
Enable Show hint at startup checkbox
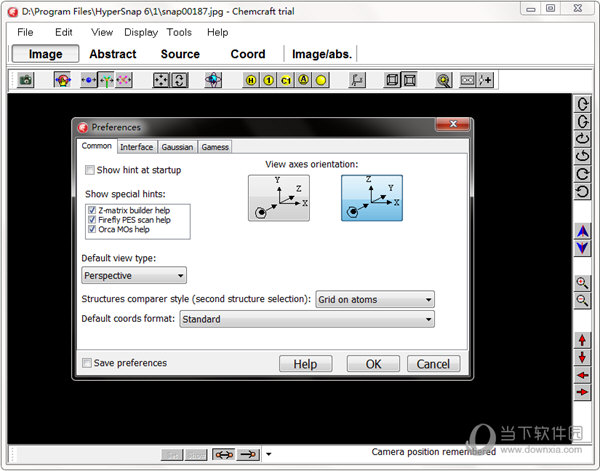tap(90, 170)
